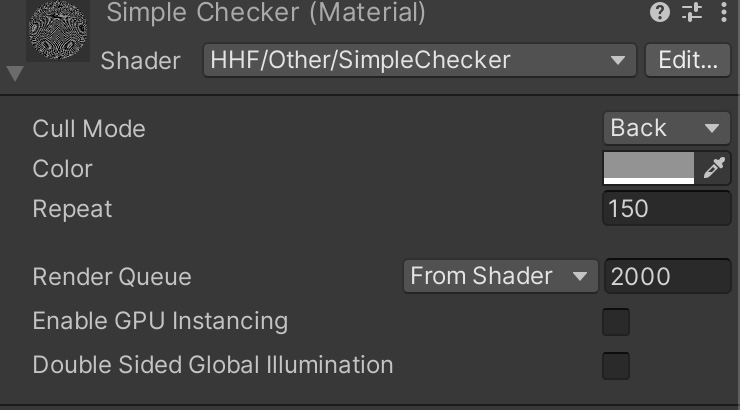Click the Color property label
Image resolution: width=740 pixels, height=410 pixels.
(62, 169)
